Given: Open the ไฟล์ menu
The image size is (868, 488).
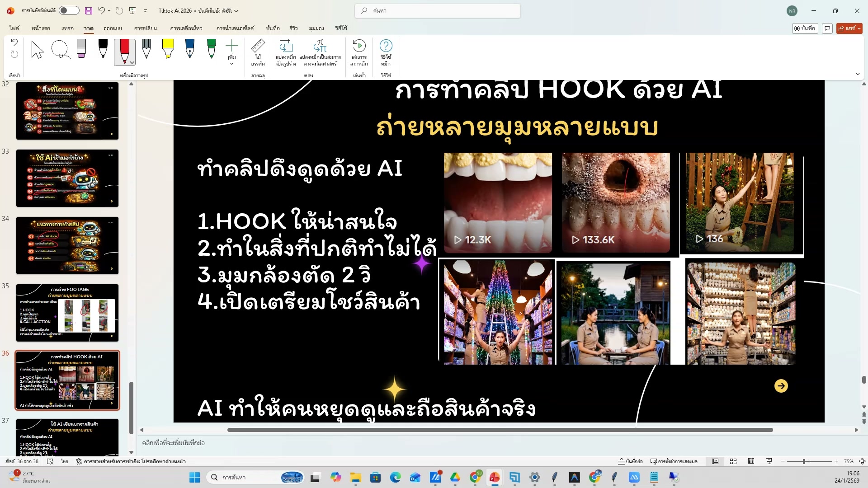Looking at the screenshot, I should pos(14,28).
